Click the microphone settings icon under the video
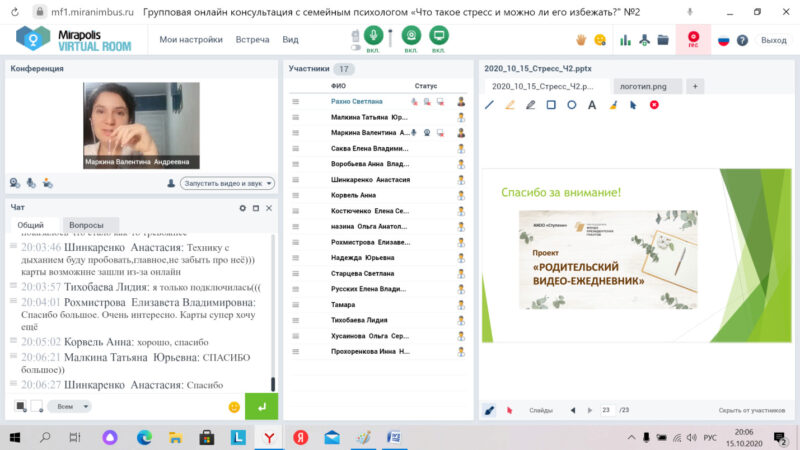 click(x=31, y=183)
